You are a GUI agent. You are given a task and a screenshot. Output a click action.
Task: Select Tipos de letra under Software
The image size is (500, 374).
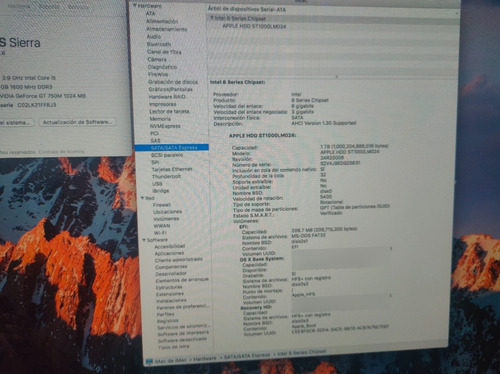(174, 347)
